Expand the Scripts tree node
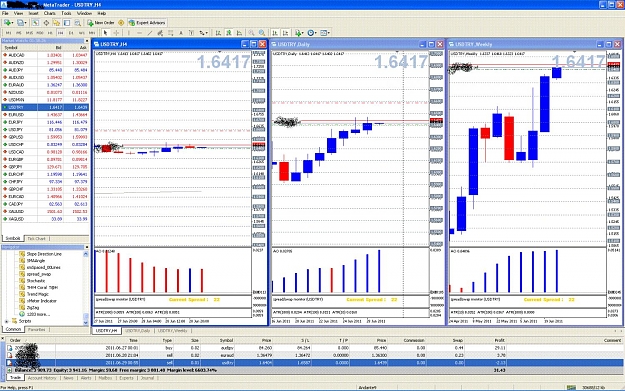This screenshot has width=625, height=391. pos(6,321)
